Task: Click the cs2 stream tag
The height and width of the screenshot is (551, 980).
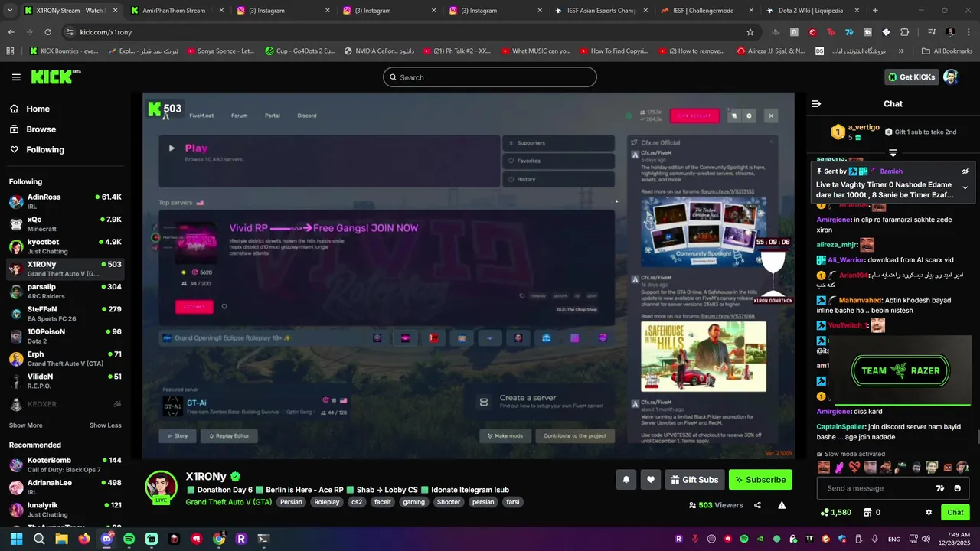Action: pos(357,502)
